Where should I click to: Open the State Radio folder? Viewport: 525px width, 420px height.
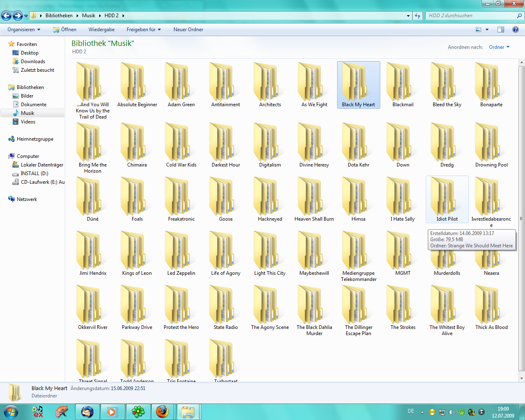[226, 308]
